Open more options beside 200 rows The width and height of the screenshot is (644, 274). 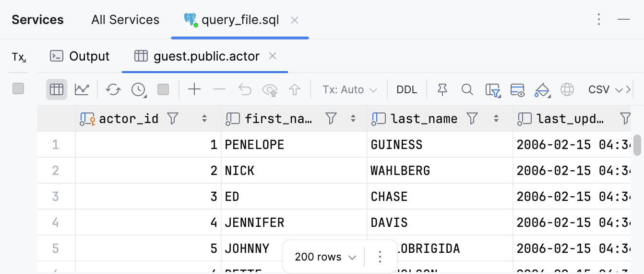pos(380,257)
